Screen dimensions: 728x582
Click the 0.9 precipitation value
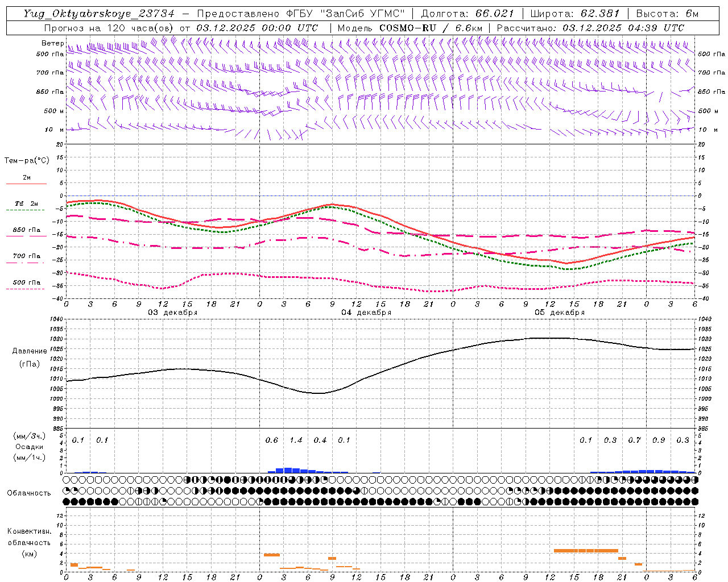659,440
